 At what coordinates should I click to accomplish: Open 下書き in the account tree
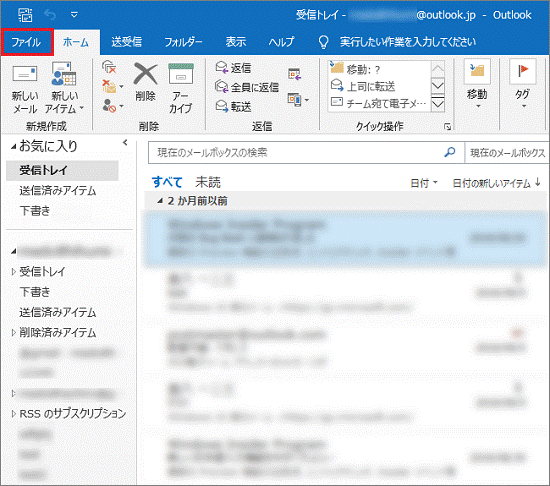click(x=35, y=292)
